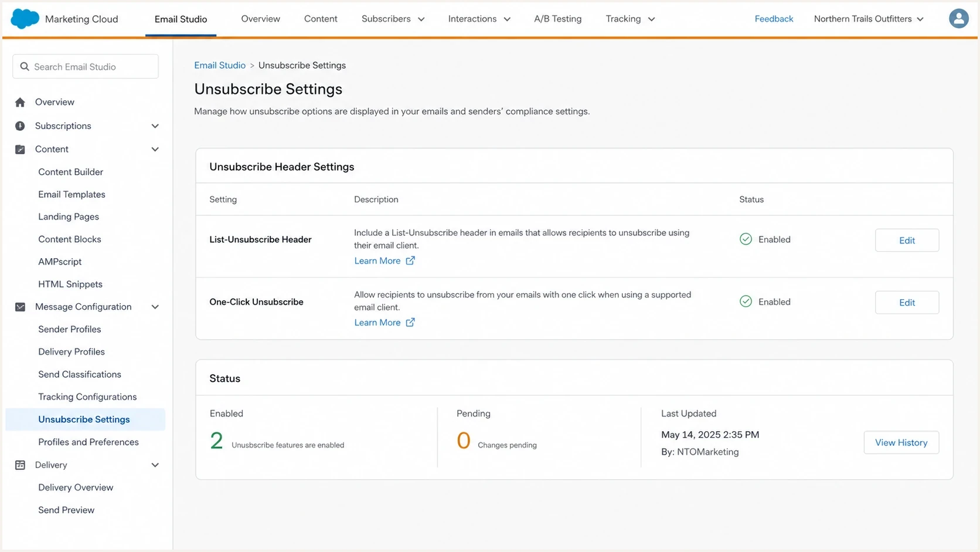Open Profiles and Preferences in the sidebar

click(89, 442)
